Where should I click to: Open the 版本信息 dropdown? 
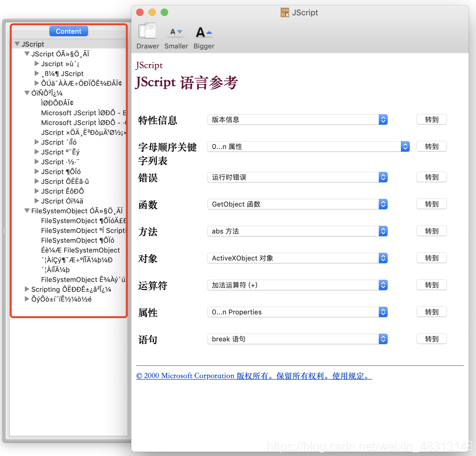[297, 120]
